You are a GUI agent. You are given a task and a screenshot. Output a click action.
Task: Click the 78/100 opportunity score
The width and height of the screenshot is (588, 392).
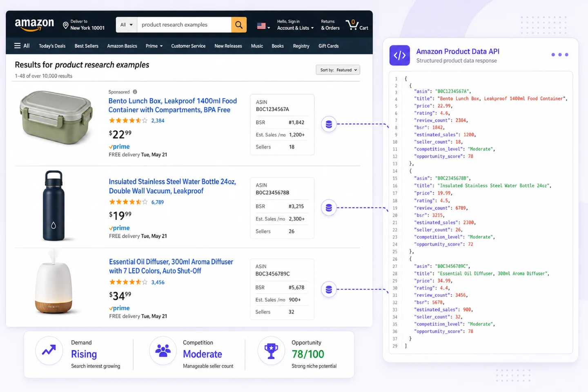[x=308, y=354]
